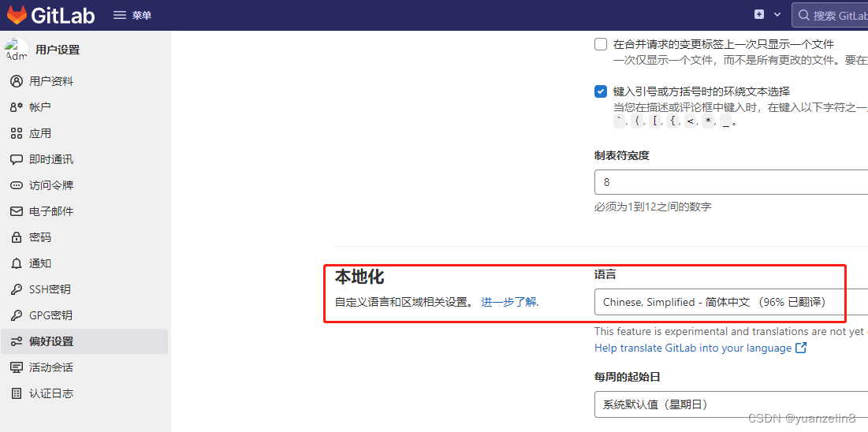Viewport: 868px width, 432px height.
Task: Select 即时通讯 in sidebar
Action: click(x=84, y=159)
